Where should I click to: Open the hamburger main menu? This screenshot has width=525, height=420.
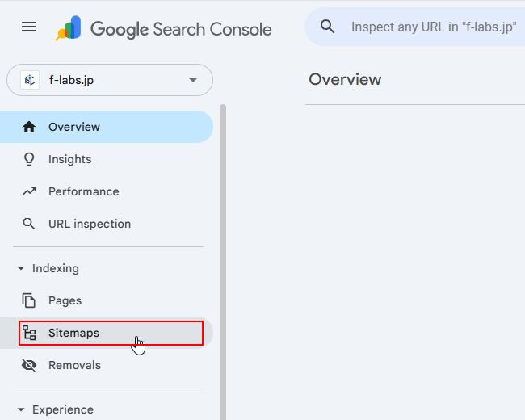point(29,27)
